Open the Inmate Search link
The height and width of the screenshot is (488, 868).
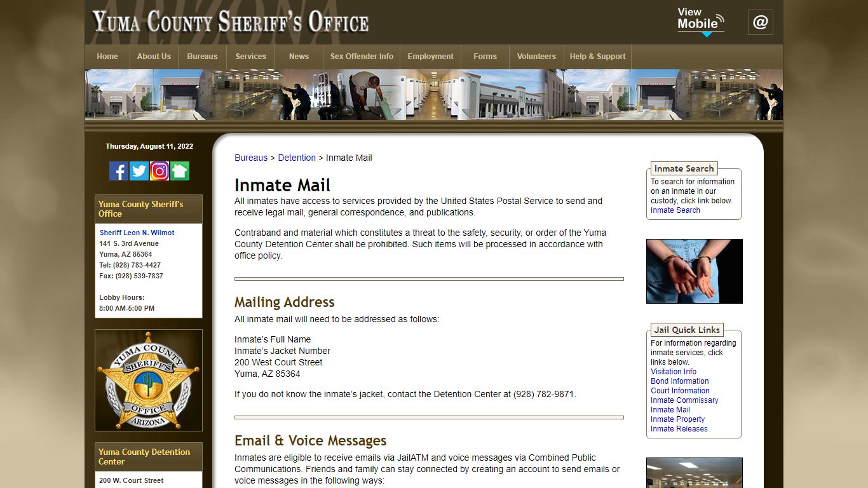click(675, 210)
